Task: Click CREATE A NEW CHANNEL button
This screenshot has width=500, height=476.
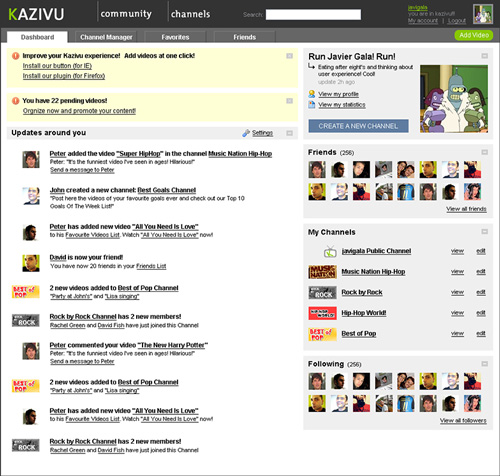Action: [358, 126]
